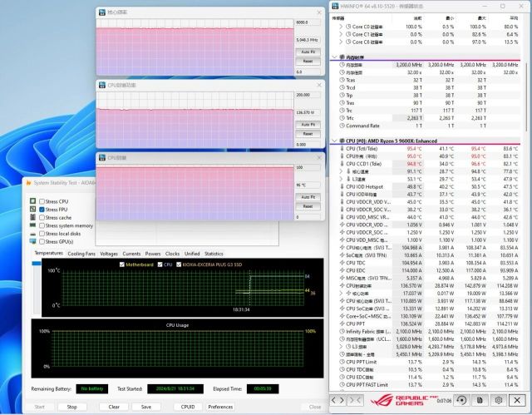This screenshot has height=415, width=532.
Task: Click the log file document icon in HWiNFO
Action: pos(480,400)
